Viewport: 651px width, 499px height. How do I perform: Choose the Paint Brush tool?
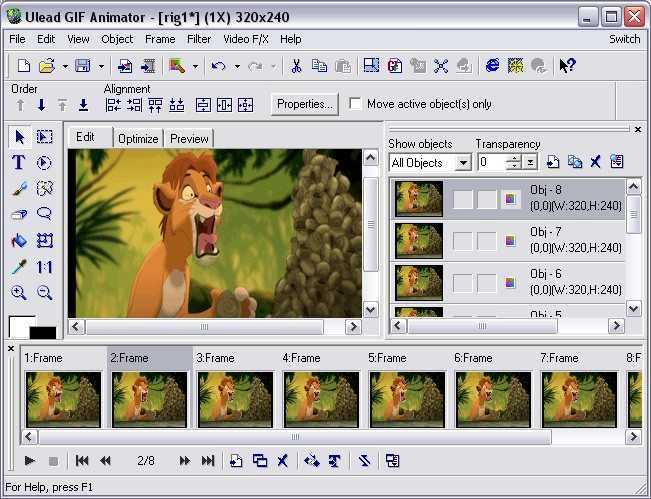tap(19, 189)
